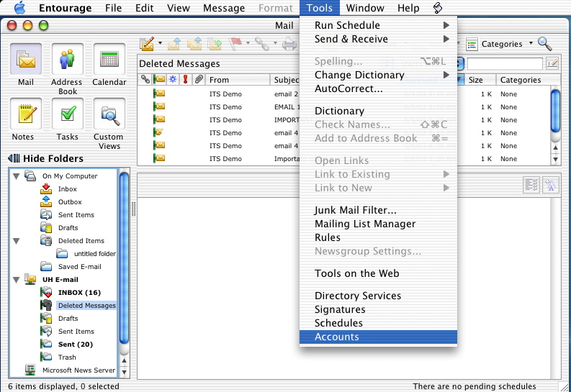Open the Notes view

pos(25,114)
